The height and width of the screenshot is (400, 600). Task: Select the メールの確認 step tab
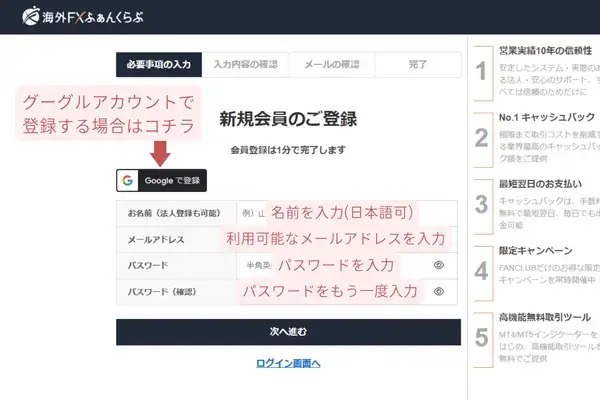[x=332, y=64]
